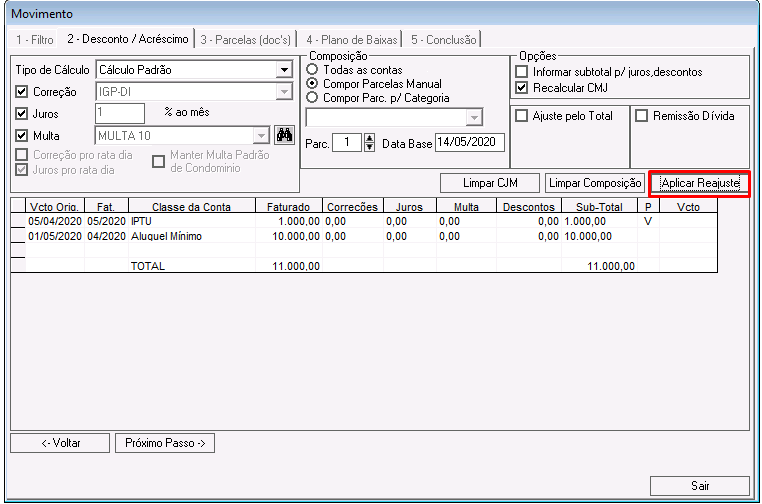Image resolution: width=762 pixels, height=504 pixels.
Task: Click row selector beside IPTU row
Action: click(18, 221)
